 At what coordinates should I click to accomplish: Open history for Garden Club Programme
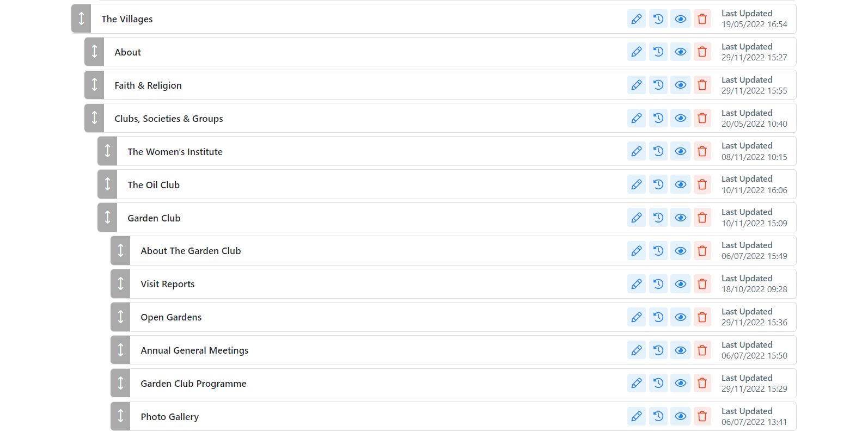(x=658, y=384)
